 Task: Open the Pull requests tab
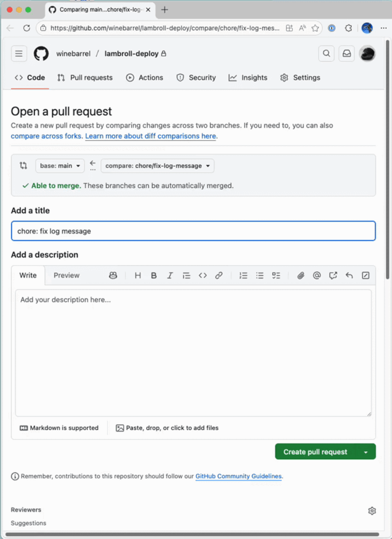pos(85,78)
